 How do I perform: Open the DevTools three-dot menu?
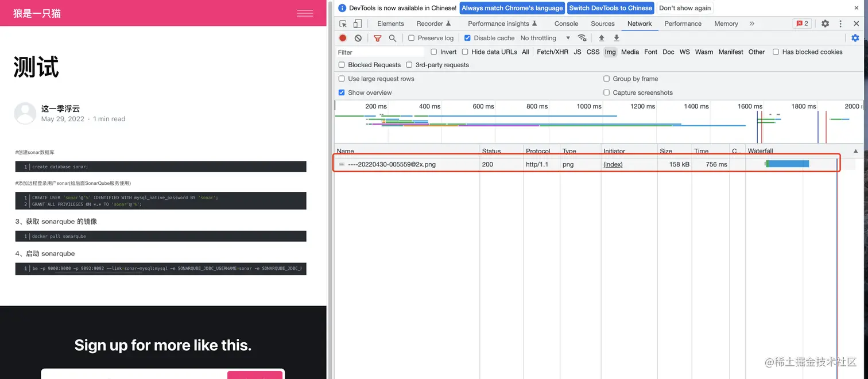click(x=840, y=24)
